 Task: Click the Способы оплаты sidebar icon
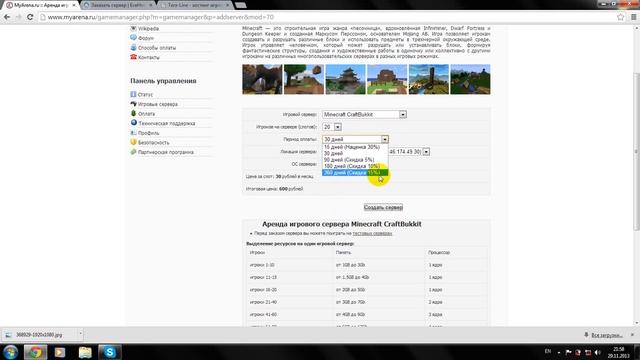point(133,47)
